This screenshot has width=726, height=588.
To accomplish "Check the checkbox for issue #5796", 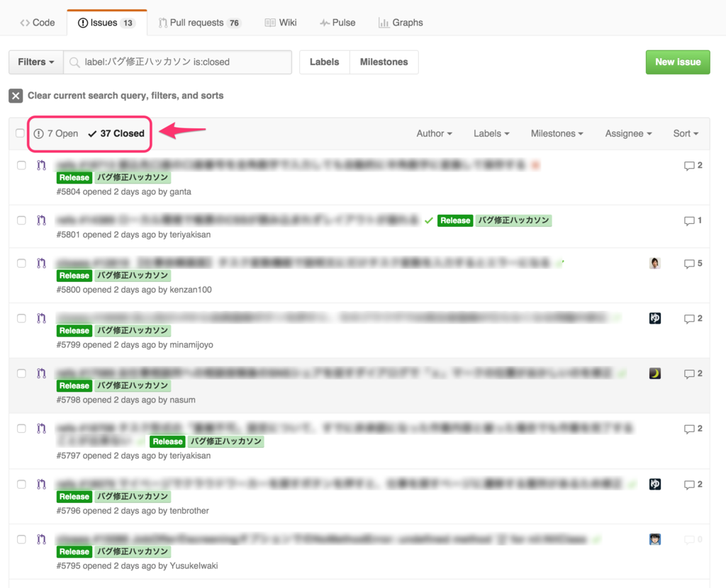I will pyautogui.click(x=21, y=484).
